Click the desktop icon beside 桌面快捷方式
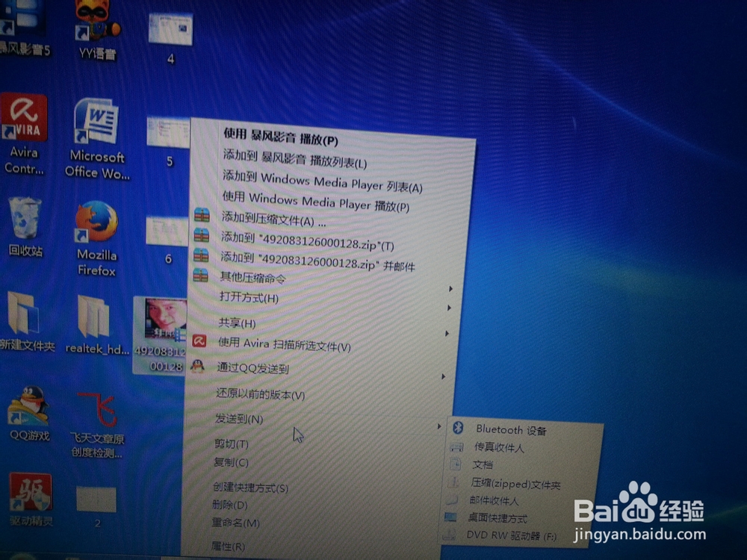Screen dimensions: 747x560 pyautogui.click(x=450, y=517)
